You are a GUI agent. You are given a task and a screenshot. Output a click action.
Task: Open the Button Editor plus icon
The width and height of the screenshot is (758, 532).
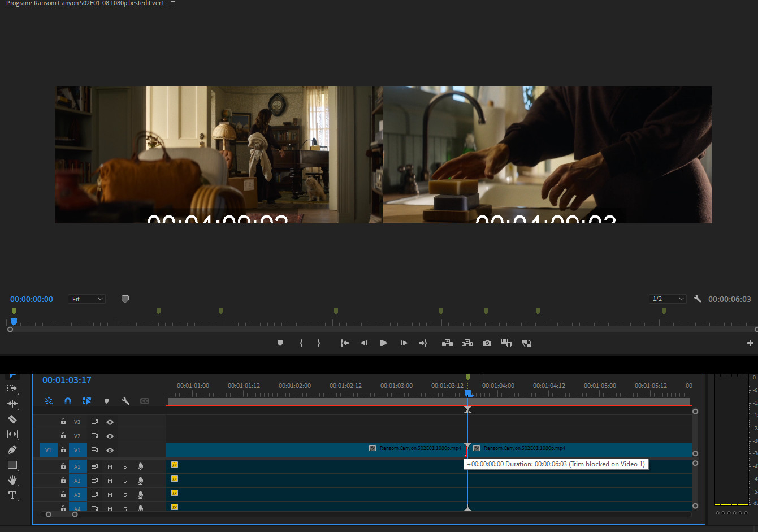(750, 343)
